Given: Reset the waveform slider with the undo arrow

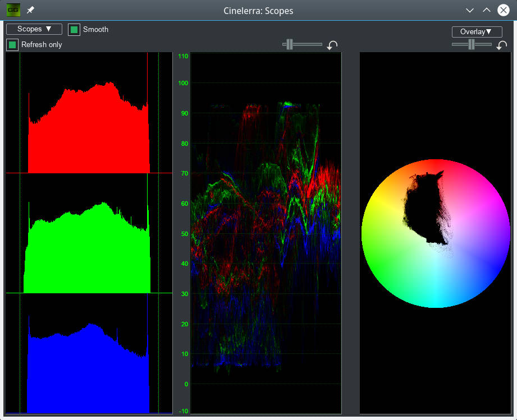Looking at the screenshot, I should point(332,45).
